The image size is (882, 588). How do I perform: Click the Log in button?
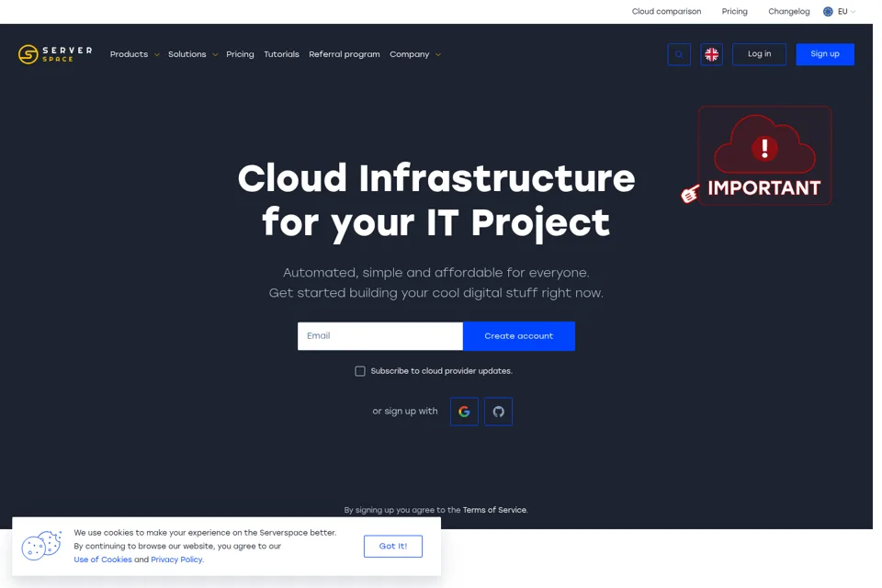point(759,54)
